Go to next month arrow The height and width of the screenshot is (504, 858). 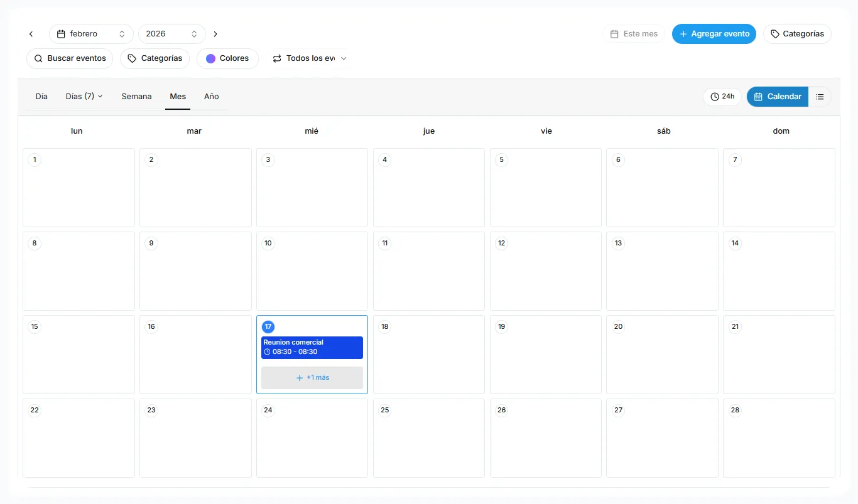tap(215, 34)
